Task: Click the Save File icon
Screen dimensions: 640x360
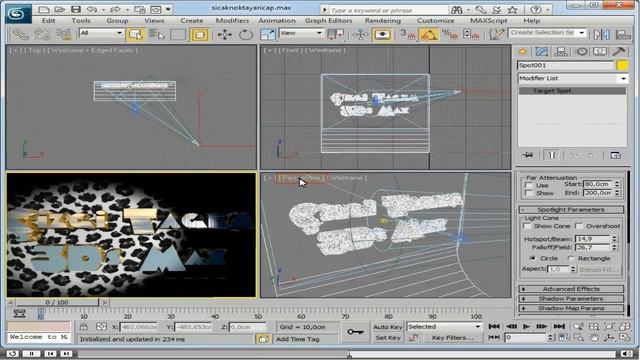Action: pos(76,9)
